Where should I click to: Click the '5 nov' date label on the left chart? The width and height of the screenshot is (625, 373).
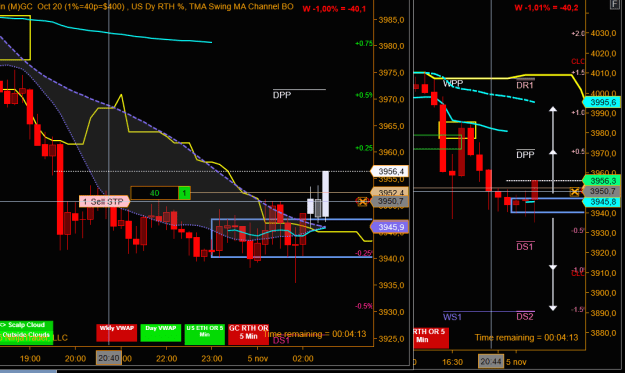pos(257,358)
